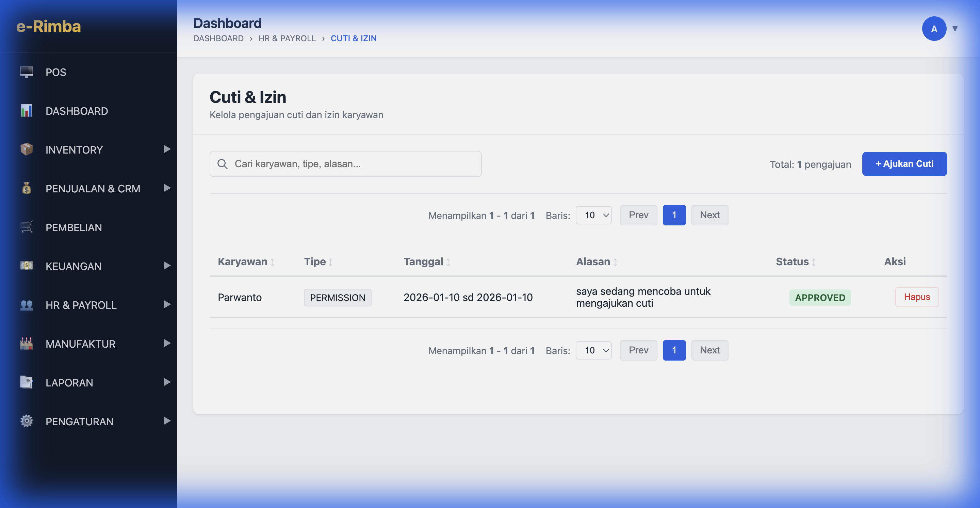The width and height of the screenshot is (980, 508).
Task: Go to HR & PAYROLL breadcrumb
Action: 287,38
